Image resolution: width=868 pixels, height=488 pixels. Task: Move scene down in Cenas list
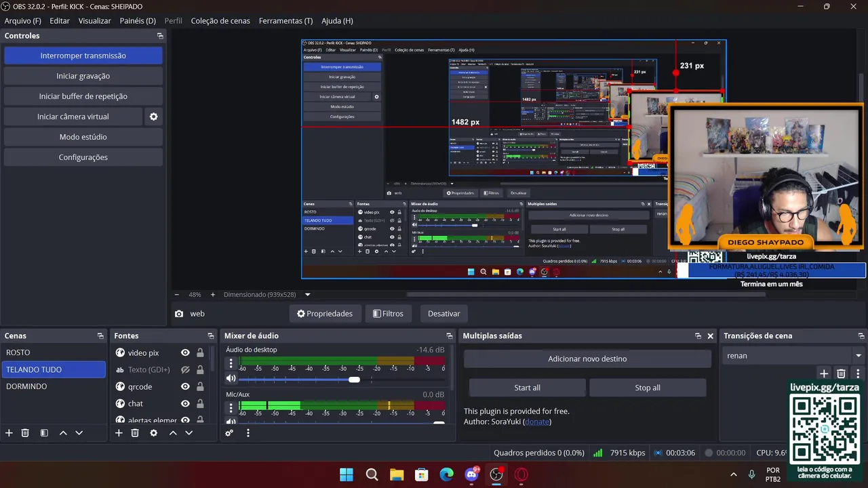click(79, 432)
